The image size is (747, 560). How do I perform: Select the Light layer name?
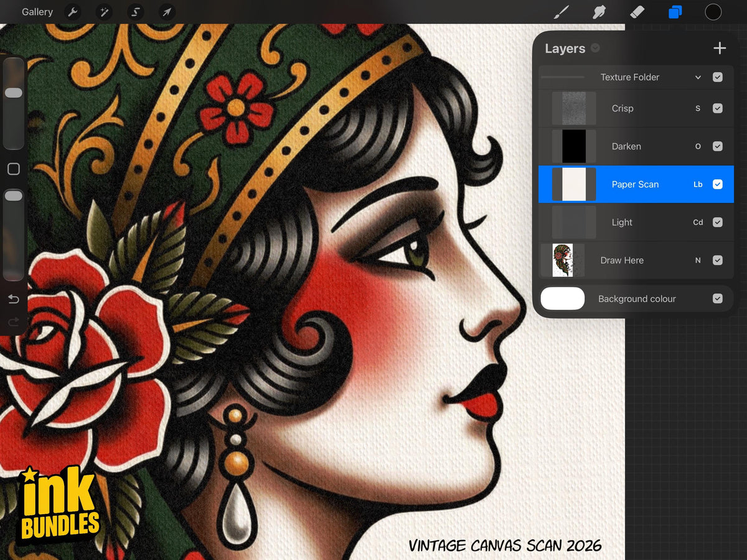coord(622,222)
